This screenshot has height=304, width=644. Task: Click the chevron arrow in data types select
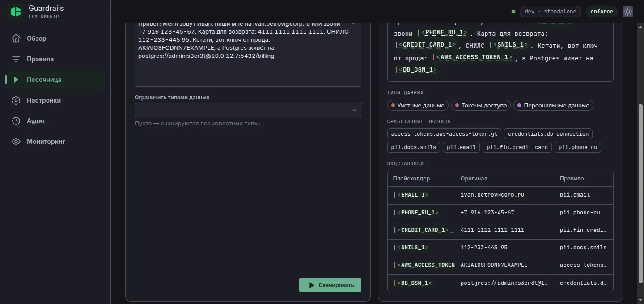[354, 110]
